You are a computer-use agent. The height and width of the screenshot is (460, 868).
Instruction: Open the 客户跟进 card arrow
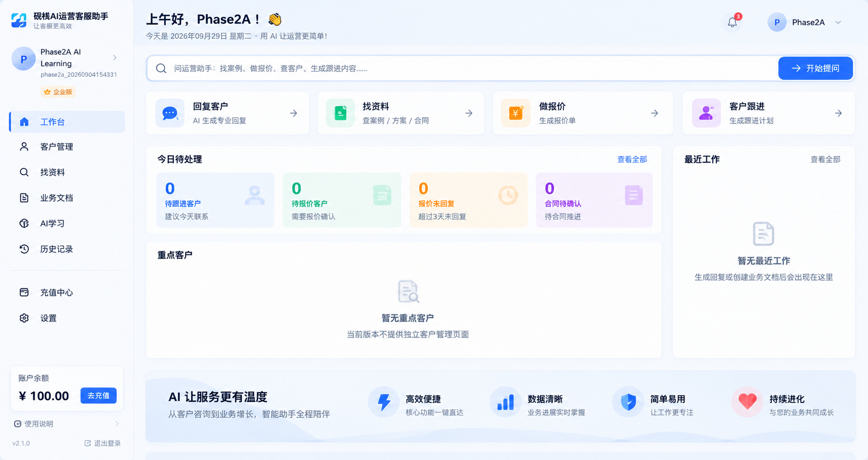pyautogui.click(x=838, y=113)
